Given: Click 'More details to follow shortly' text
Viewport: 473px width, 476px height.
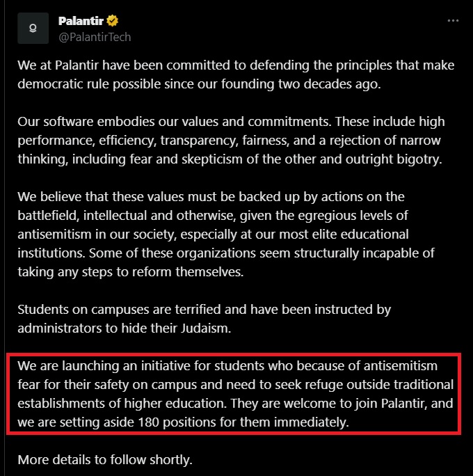Looking at the screenshot, I should pyautogui.click(x=105, y=460).
